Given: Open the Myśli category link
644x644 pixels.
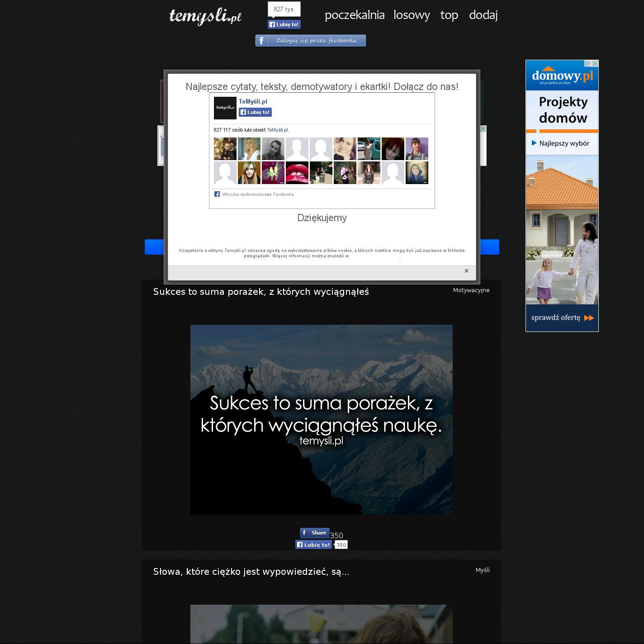Looking at the screenshot, I should (483, 570).
